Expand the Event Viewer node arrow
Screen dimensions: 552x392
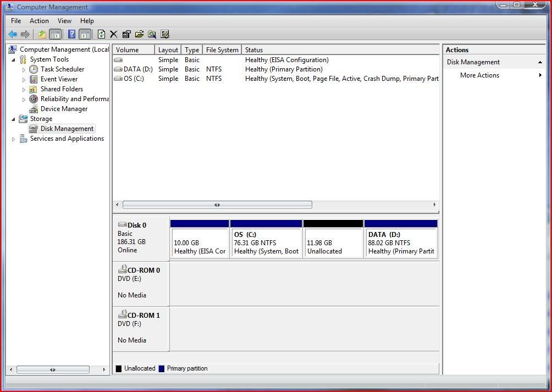24,80
